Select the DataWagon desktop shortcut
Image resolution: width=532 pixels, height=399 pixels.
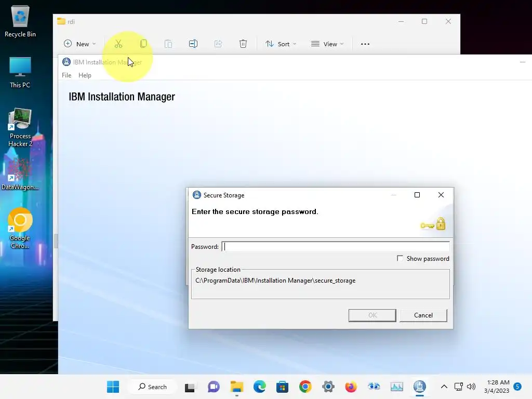[x=20, y=174]
